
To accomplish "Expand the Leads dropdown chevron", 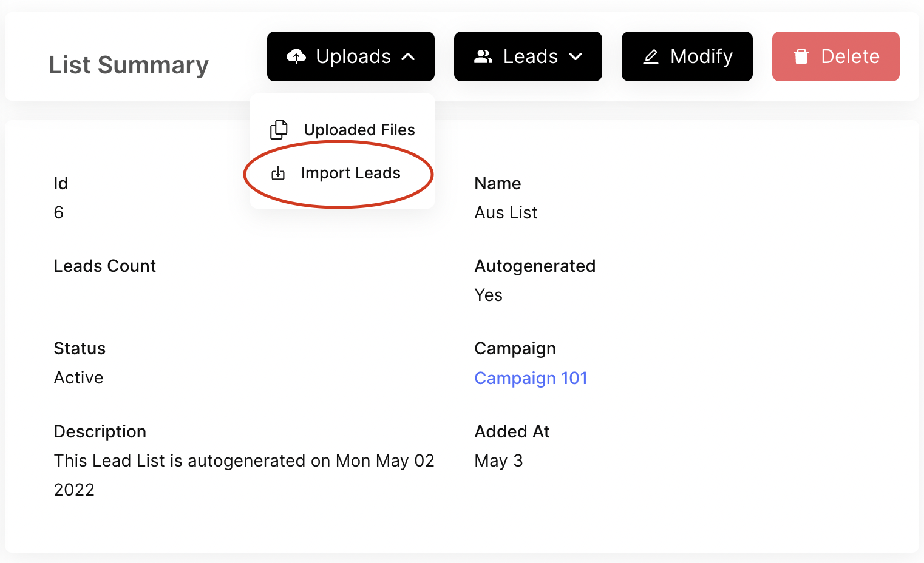I will (576, 56).
